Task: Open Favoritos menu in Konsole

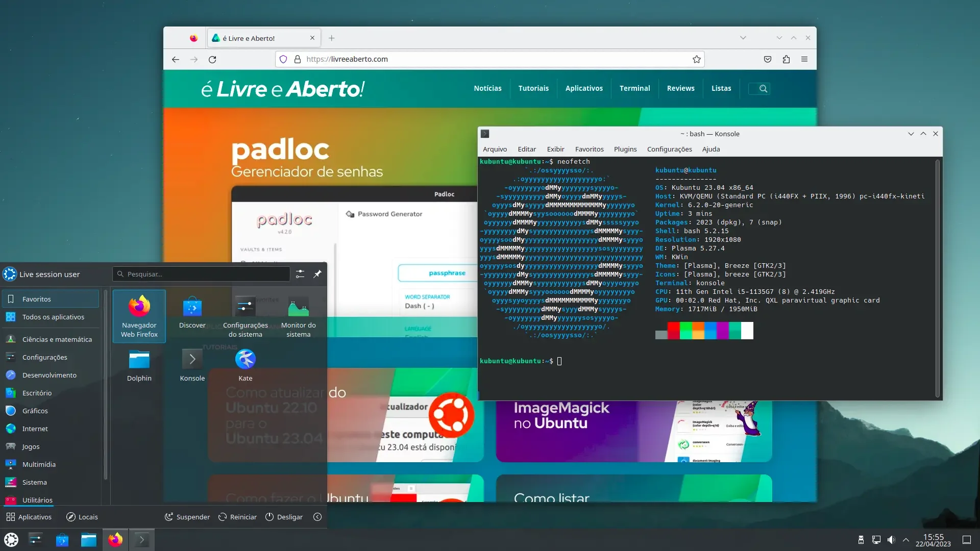Action: [x=589, y=149]
